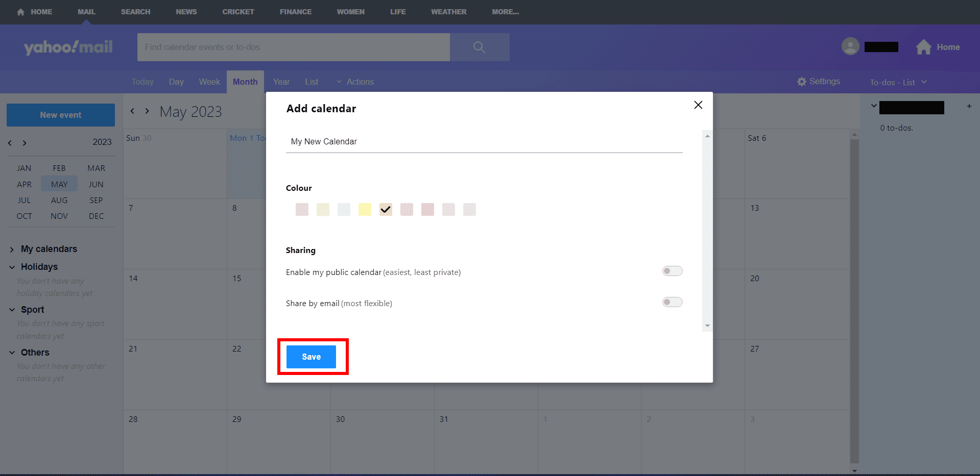Collapse Holidays section
Image resolution: width=980 pixels, height=476 pixels.
pos(12,267)
